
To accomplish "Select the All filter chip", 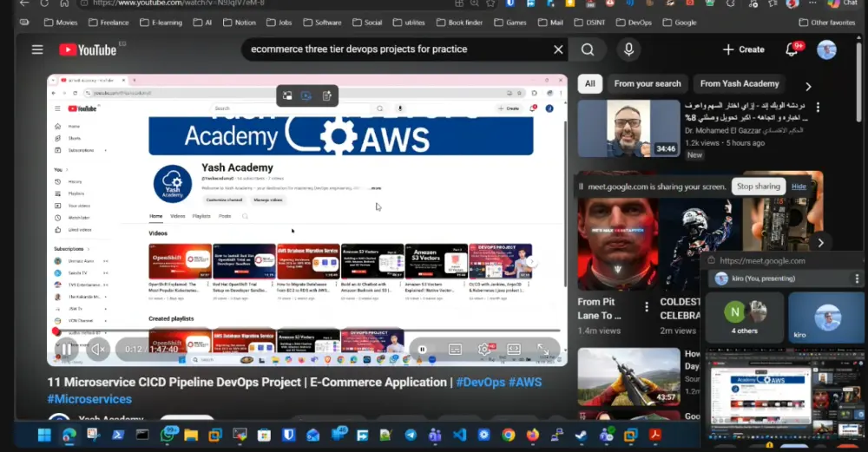I will (x=589, y=83).
